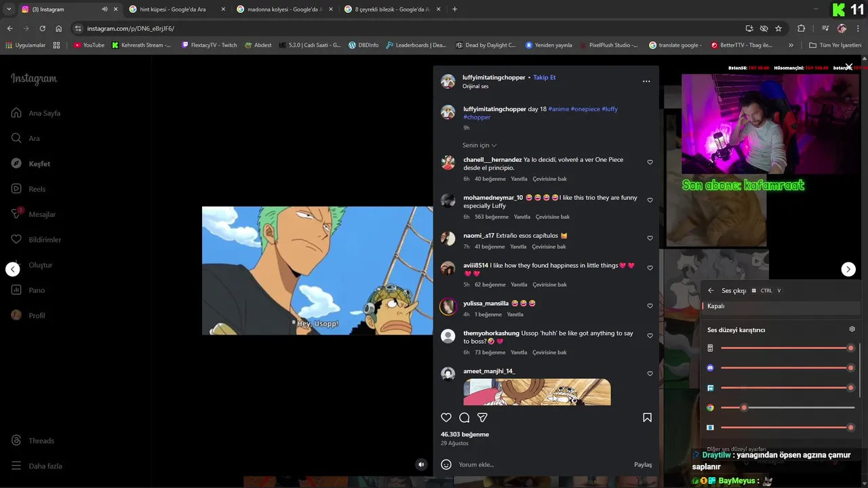Image resolution: width=868 pixels, height=488 pixels.
Task: Click the browser address bar
Action: pyautogui.click(x=407, y=28)
